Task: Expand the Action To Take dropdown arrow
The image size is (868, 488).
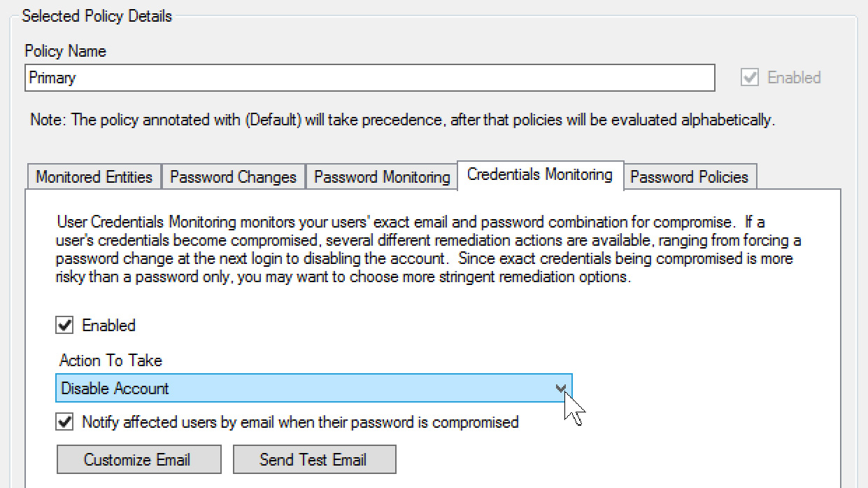Action: coord(560,389)
